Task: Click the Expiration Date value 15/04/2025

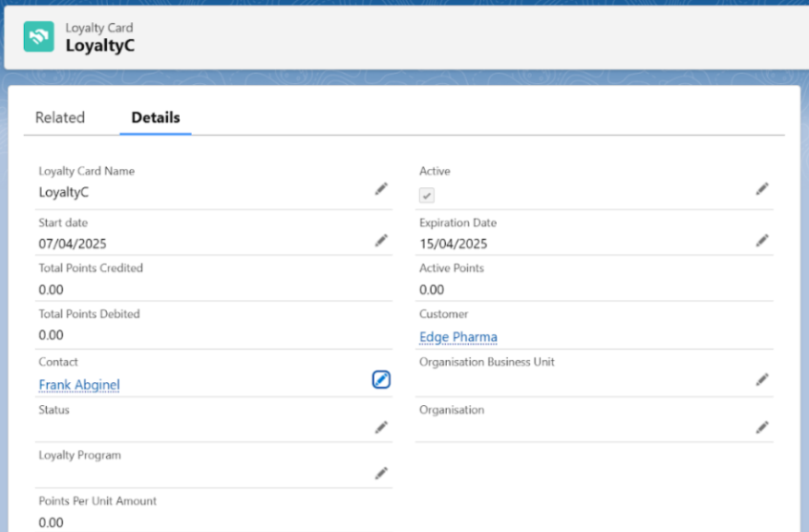Action: click(x=454, y=244)
